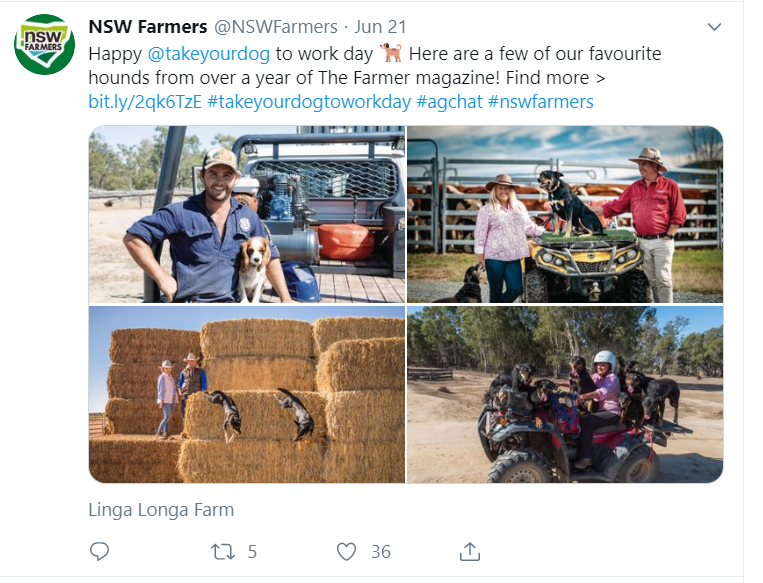This screenshot has width=763, height=583.
Task: Click the NSW Farmers profile avatar
Action: 44,45
